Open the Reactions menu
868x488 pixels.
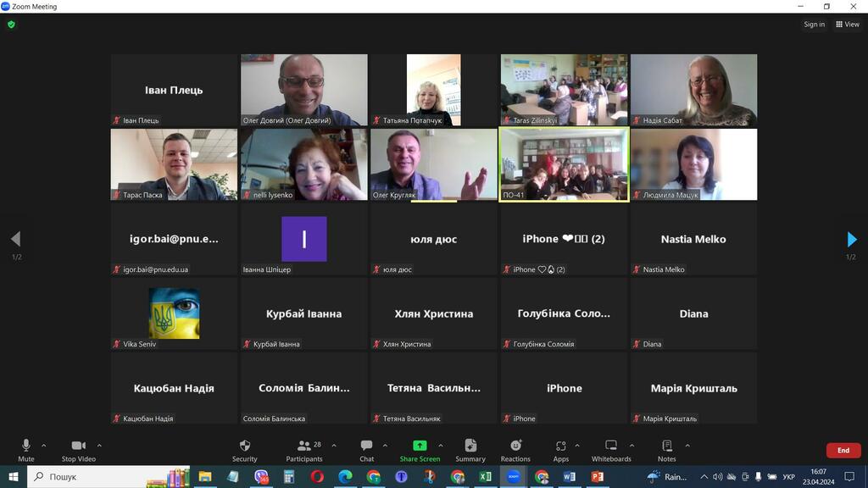click(515, 448)
